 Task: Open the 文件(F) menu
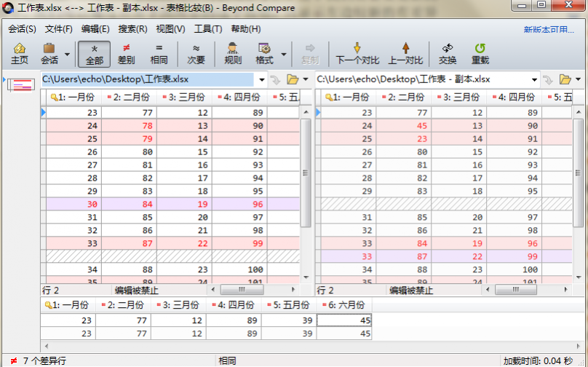point(58,29)
